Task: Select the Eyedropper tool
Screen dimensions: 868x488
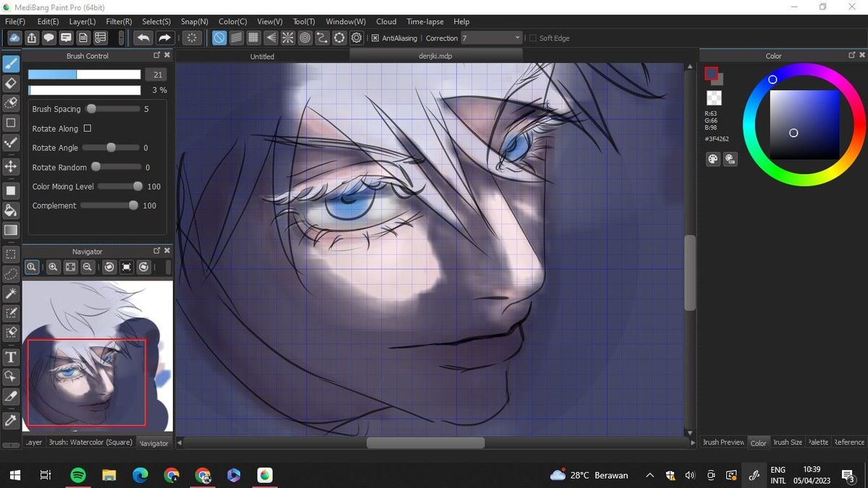Action: pyautogui.click(x=11, y=420)
